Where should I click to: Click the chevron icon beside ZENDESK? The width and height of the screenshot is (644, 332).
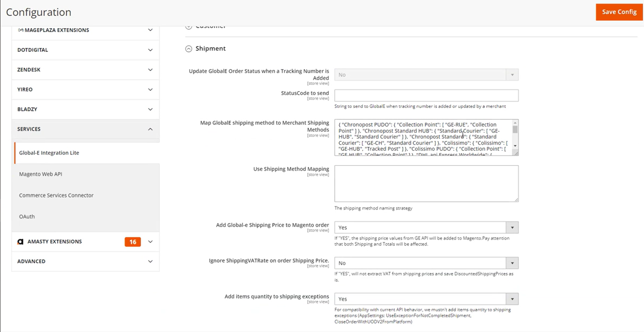click(150, 70)
